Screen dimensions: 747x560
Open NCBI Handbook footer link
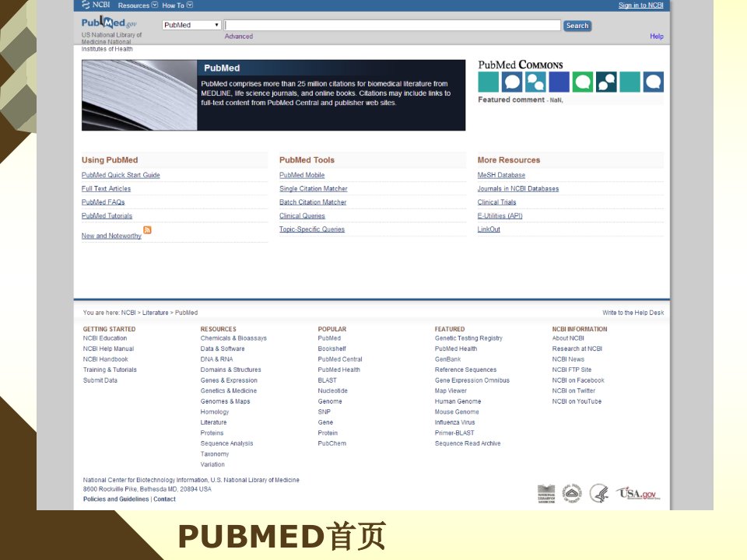coord(106,359)
